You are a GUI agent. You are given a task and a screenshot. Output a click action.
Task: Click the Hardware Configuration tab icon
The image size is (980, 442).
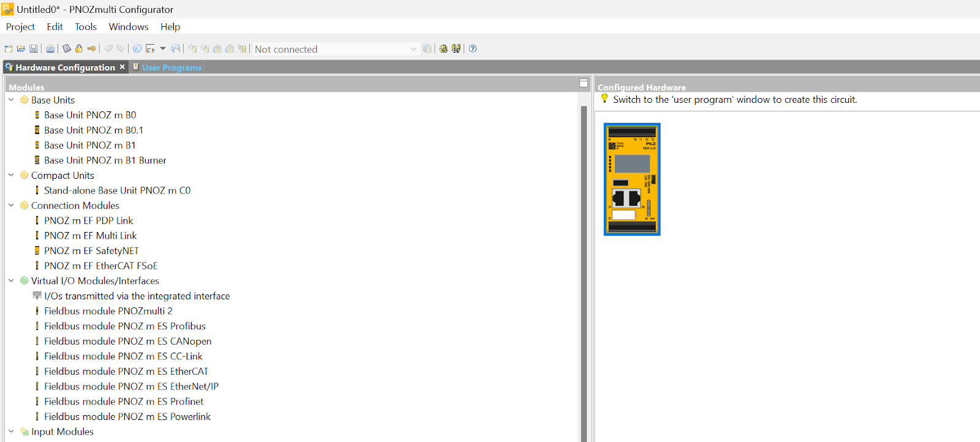point(9,67)
